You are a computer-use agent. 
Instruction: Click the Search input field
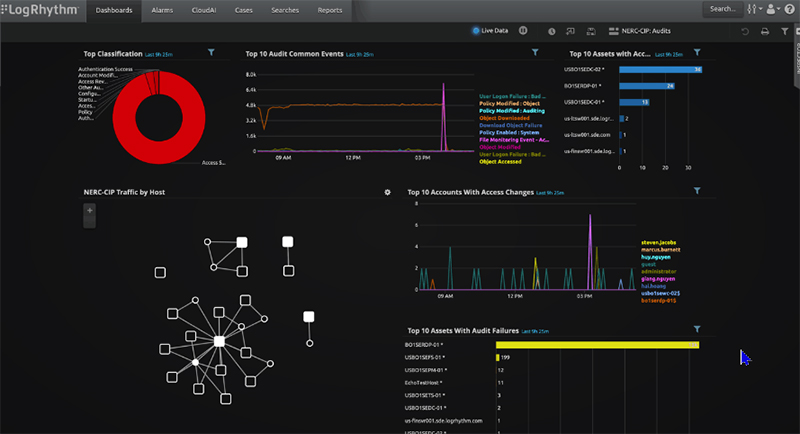click(722, 9)
